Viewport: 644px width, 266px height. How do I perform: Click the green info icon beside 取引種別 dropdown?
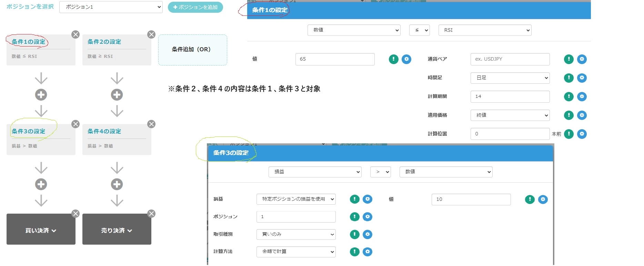click(x=354, y=234)
